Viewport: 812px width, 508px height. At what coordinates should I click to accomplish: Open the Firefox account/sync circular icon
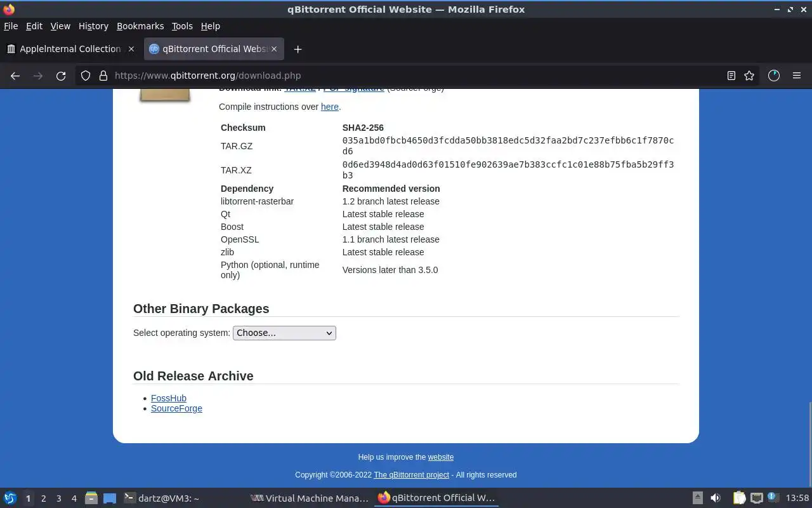(x=773, y=76)
